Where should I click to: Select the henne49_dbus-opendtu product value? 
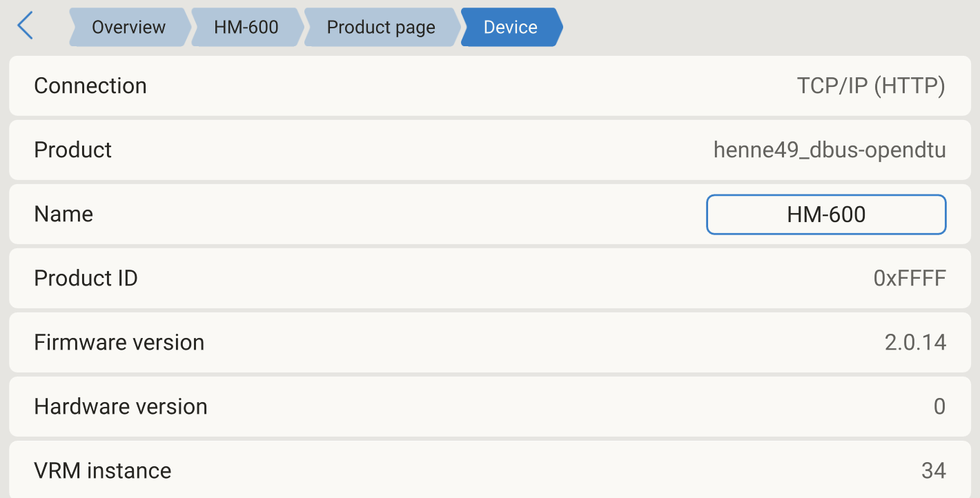(829, 150)
